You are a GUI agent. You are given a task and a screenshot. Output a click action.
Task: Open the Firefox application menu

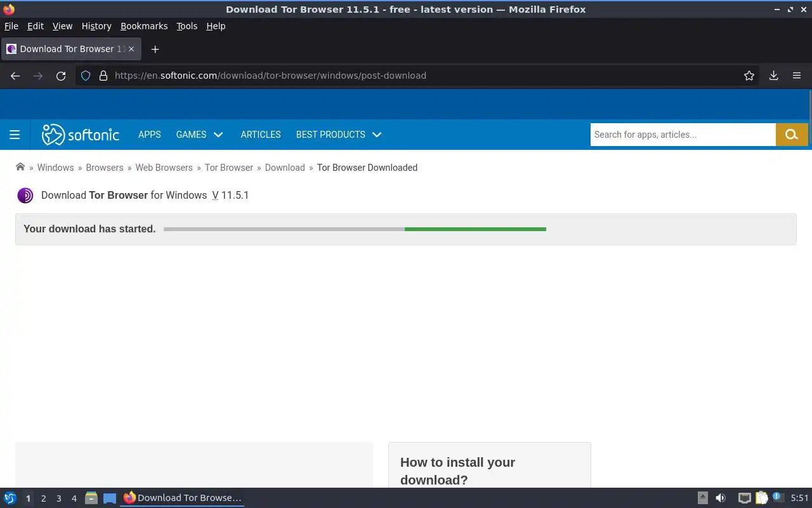pos(797,76)
